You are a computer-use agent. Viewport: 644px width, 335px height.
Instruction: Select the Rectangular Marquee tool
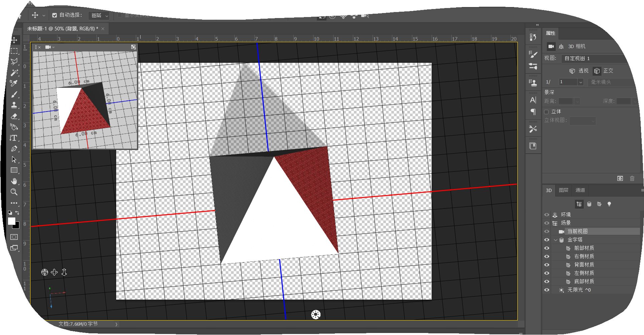tap(14, 51)
